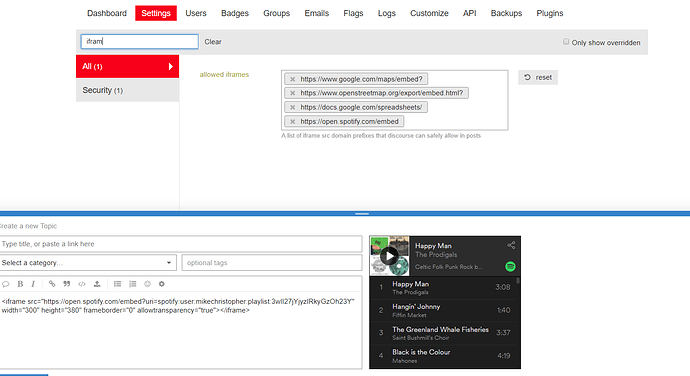Insert a bulleted list
Image resolution: width=690 pixels, height=376 pixels.
117,284
